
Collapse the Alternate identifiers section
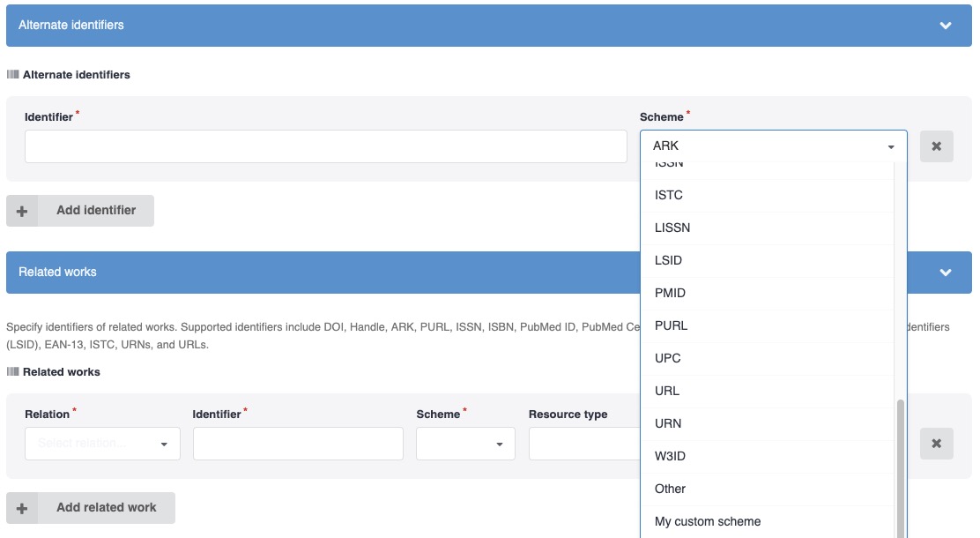point(945,26)
